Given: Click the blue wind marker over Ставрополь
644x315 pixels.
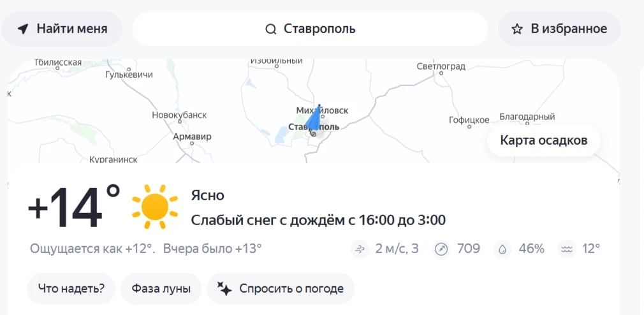Looking at the screenshot, I should [x=313, y=118].
